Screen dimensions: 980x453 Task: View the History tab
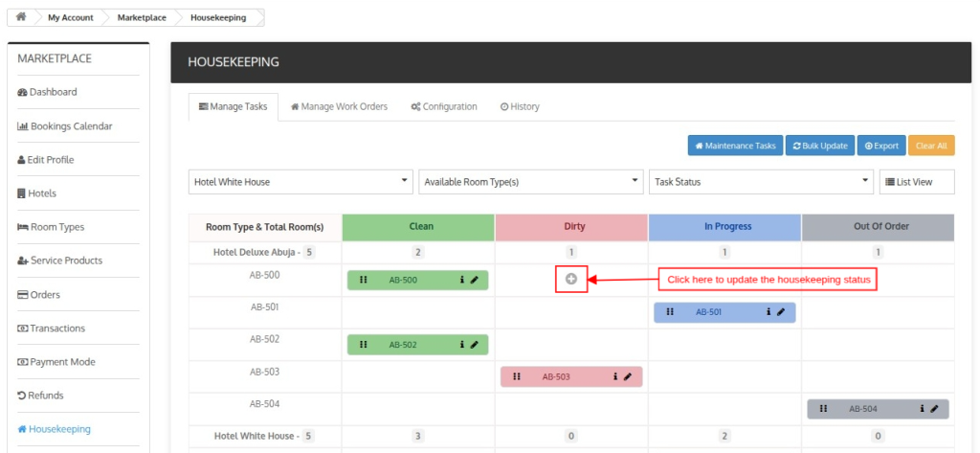tap(520, 107)
